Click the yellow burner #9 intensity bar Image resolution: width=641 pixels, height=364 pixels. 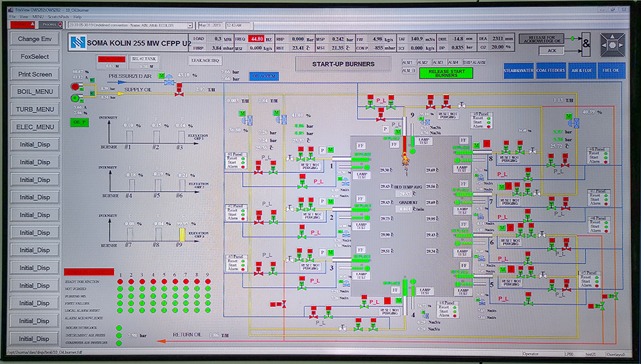click(x=181, y=233)
